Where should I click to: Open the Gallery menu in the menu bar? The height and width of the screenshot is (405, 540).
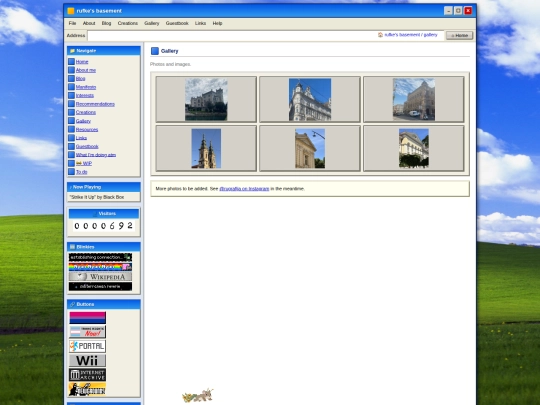pos(152,23)
